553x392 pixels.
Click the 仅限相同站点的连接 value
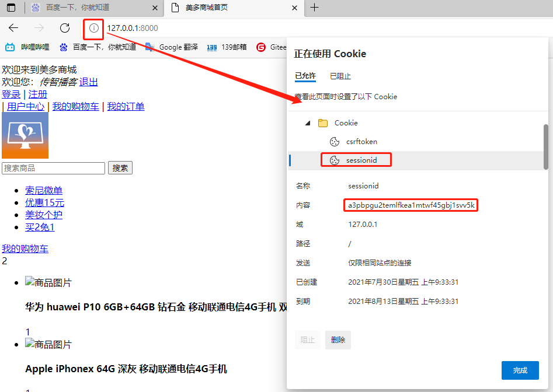coord(380,262)
